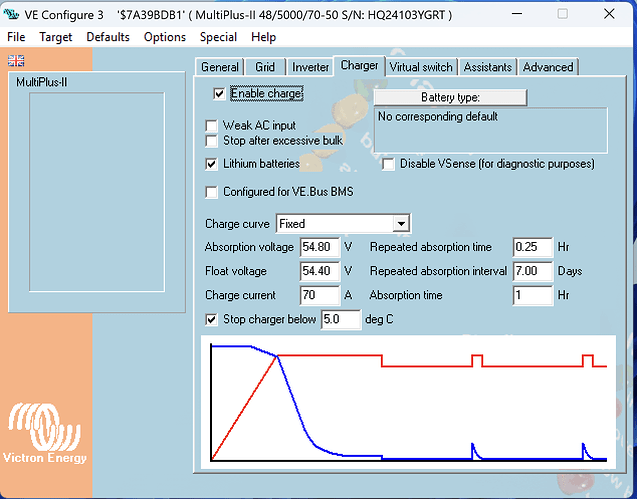Viewport: 637px width, 499px height.
Task: Click the Stop charger below temperature field
Action: 341,319
